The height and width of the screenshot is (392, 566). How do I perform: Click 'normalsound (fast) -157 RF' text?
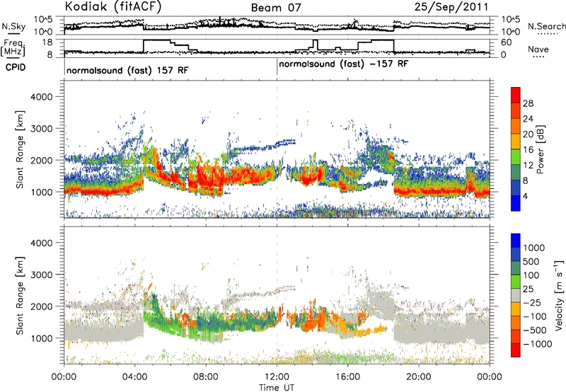[x=344, y=64]
